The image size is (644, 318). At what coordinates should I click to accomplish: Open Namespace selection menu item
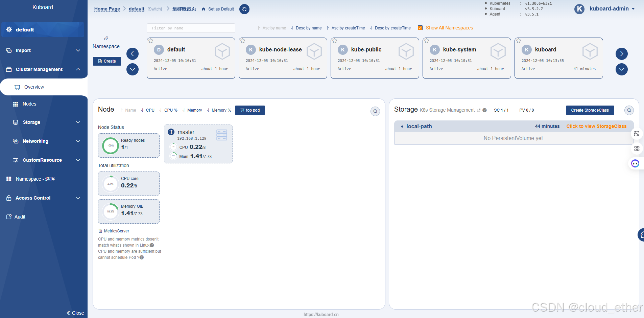pyautogui.click(x=44, y=179)
